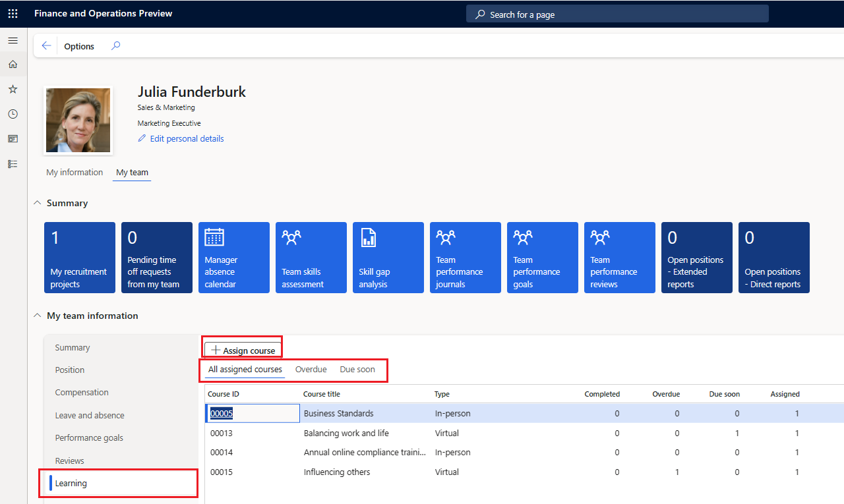This screenshot has width=844, height=504.
Task: Open Favorites star icon in sidebar
Action: coord(13,89)
